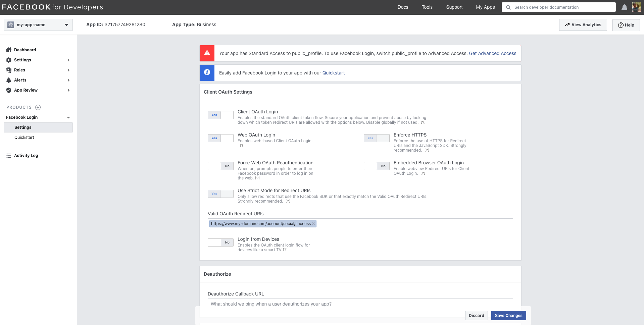Expand the Settings sidebar submenu
Image resolution: width=644 pixels, height=325 pixels.
coord(68,60)
